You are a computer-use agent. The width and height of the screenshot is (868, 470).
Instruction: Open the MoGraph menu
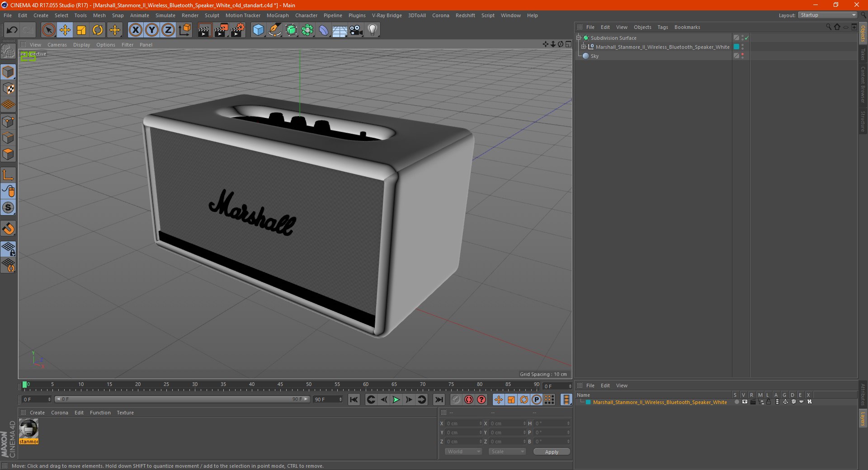[x=278, y=15]
